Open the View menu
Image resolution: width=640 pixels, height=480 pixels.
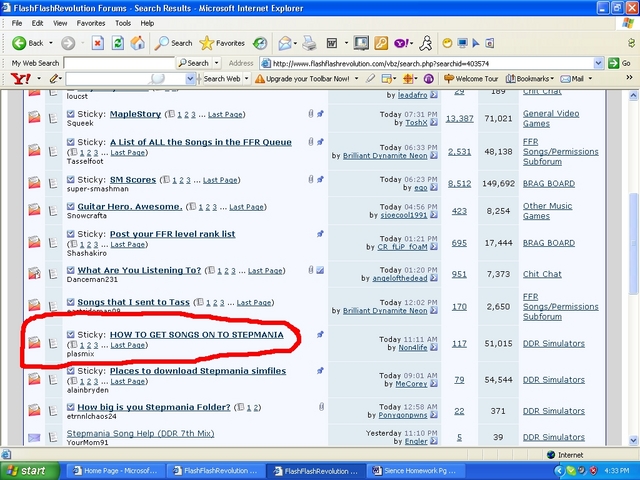[60, 23]
